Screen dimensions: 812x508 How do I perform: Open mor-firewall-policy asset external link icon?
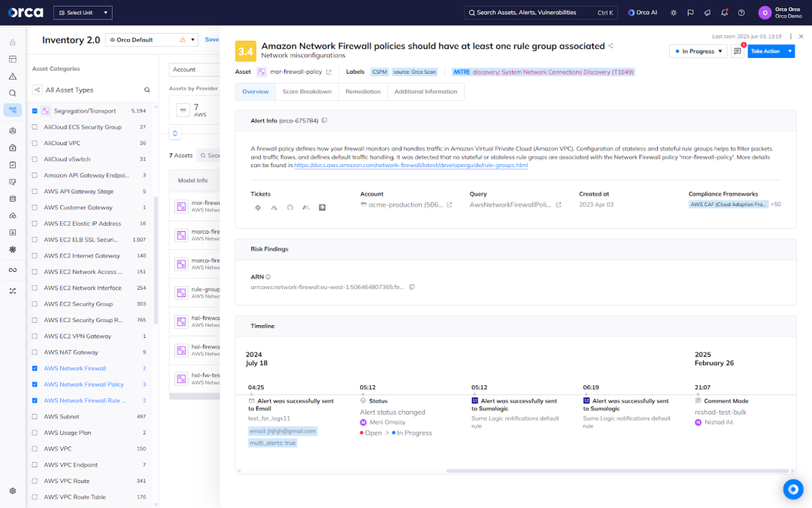click(329, 72)
